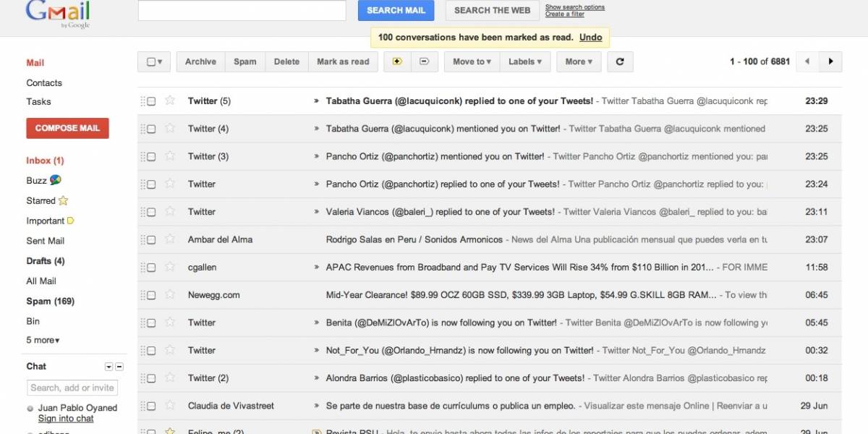Click Undo in the notification
The width and height of the screenshot is (868, 434).
591,38
